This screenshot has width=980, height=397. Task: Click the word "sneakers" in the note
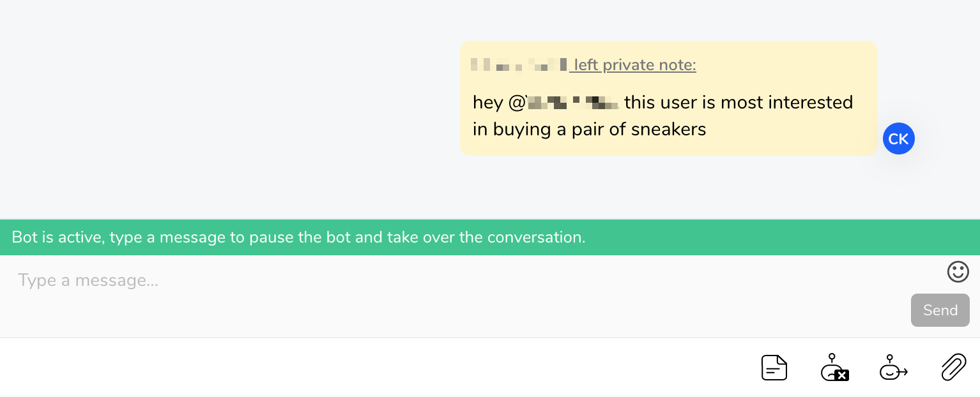(669, 129)
